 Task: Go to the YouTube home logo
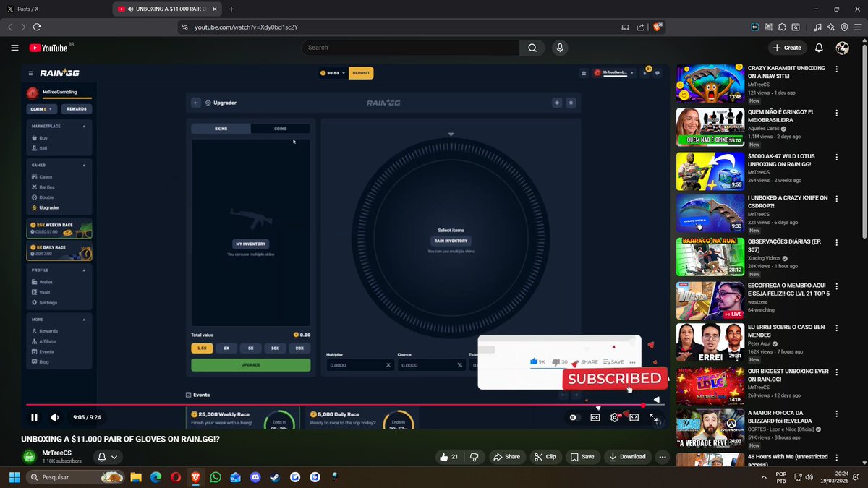tap(49, 48)
